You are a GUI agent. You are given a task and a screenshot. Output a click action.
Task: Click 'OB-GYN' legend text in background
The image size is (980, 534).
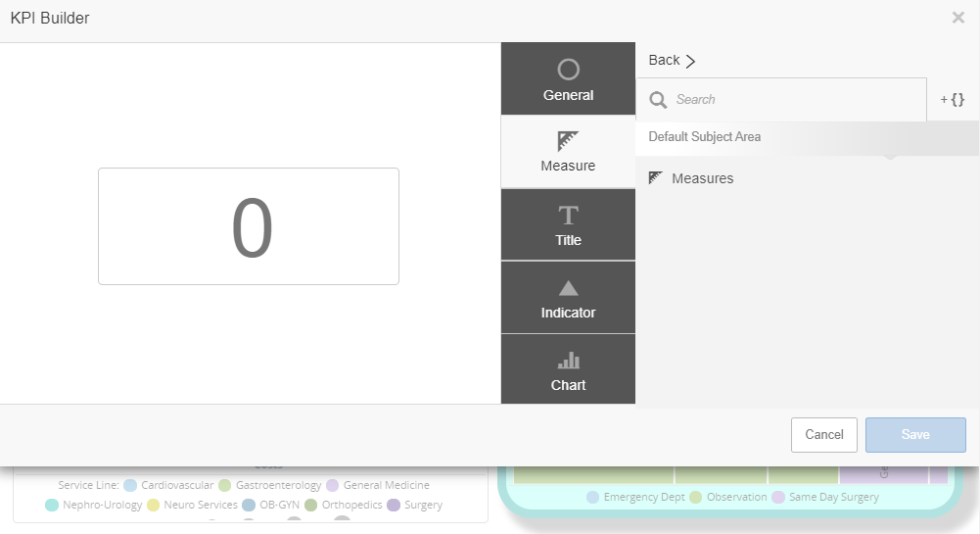pyautogui.click(x=279, y=505)
